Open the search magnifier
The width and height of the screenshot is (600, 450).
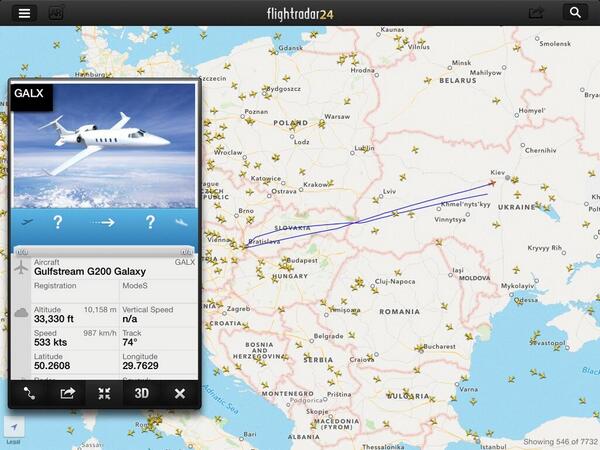(x=575, y=13)
